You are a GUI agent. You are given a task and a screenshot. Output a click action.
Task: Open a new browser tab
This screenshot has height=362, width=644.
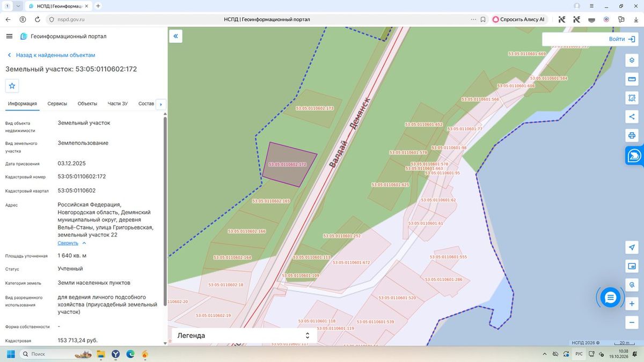(98, 6)
